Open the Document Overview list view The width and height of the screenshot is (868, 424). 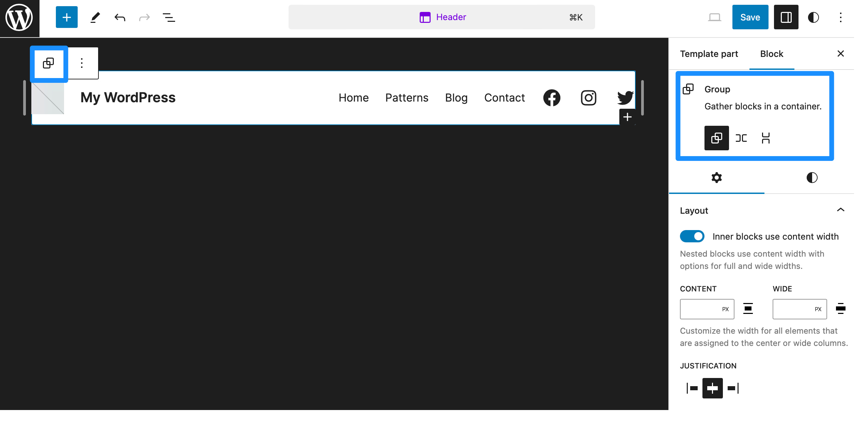click(168, 17)
